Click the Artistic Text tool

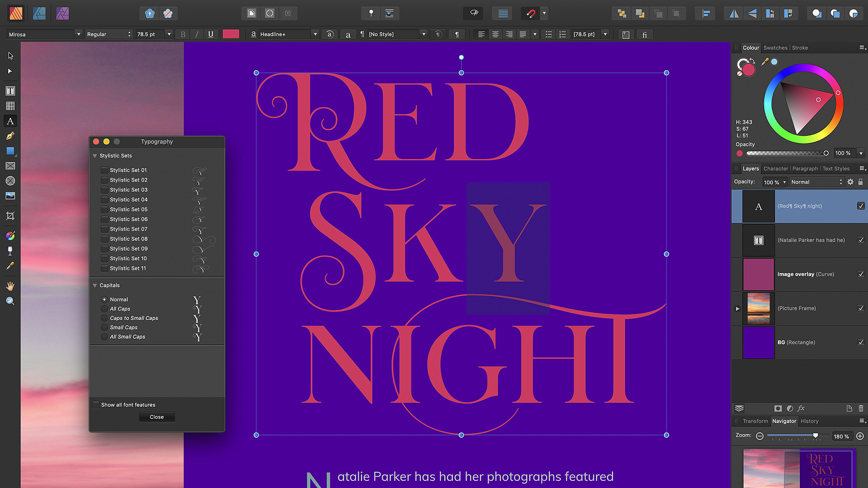point(10,121)
